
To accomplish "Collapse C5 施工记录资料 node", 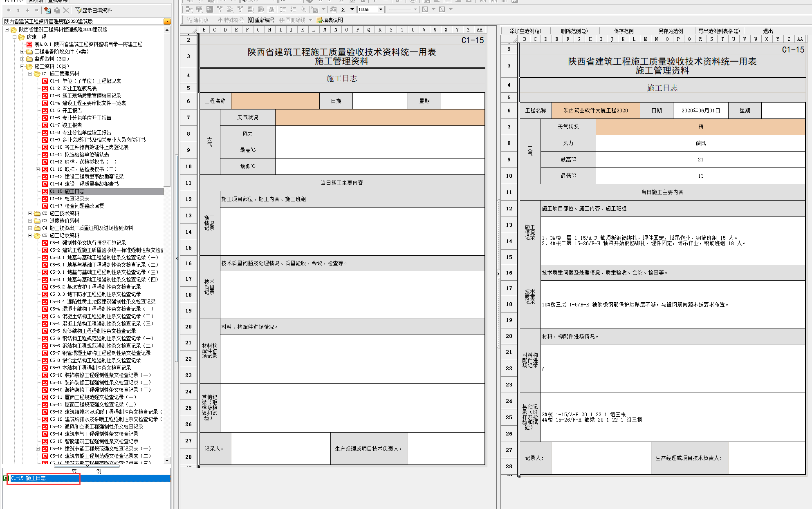I will tap(30, 235).
